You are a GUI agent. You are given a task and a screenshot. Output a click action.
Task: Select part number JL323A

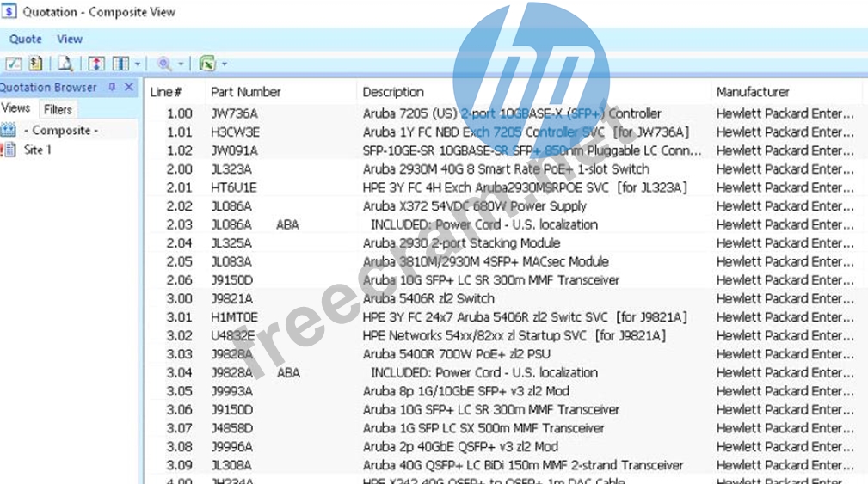click(x=231, y=169)
